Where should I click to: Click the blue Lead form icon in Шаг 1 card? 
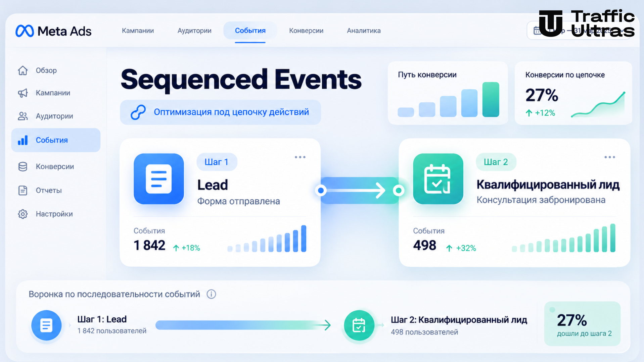point(159,179)
